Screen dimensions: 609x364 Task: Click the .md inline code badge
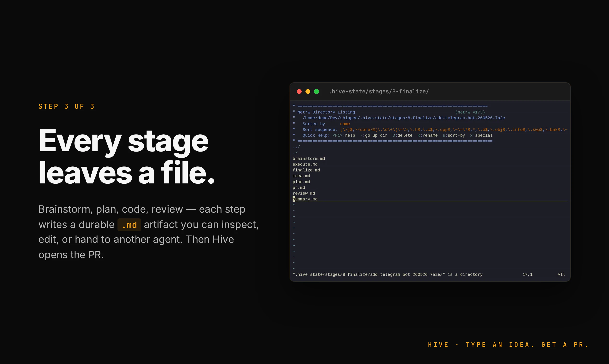[x=129, y=225]
